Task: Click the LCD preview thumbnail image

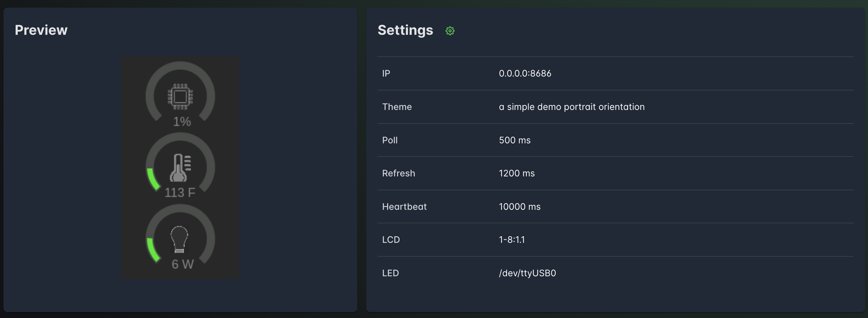Action: (180, 168)
